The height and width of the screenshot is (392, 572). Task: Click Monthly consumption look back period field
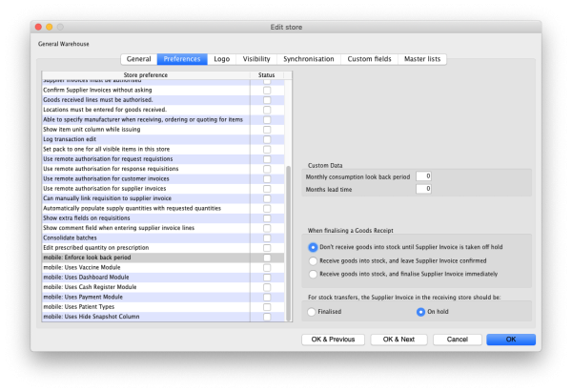coord(423,176)
